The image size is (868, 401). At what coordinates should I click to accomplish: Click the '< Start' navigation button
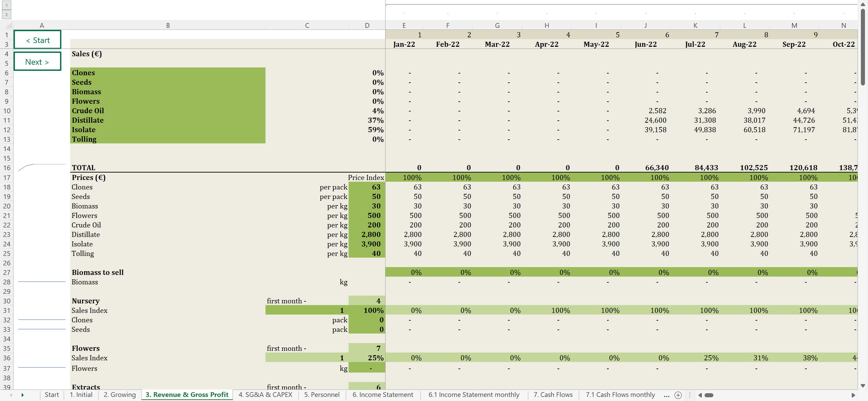tap(38, 40)
